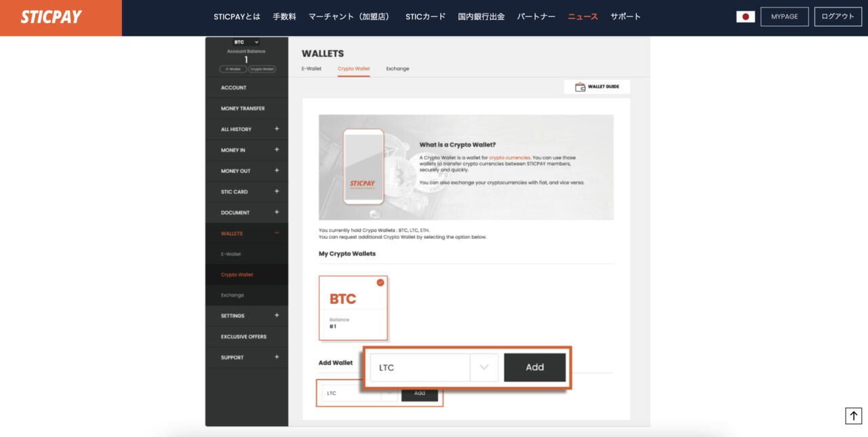Open the Japan flag language selector
This screenshot has width=868, height=437.
coord(745,16)
